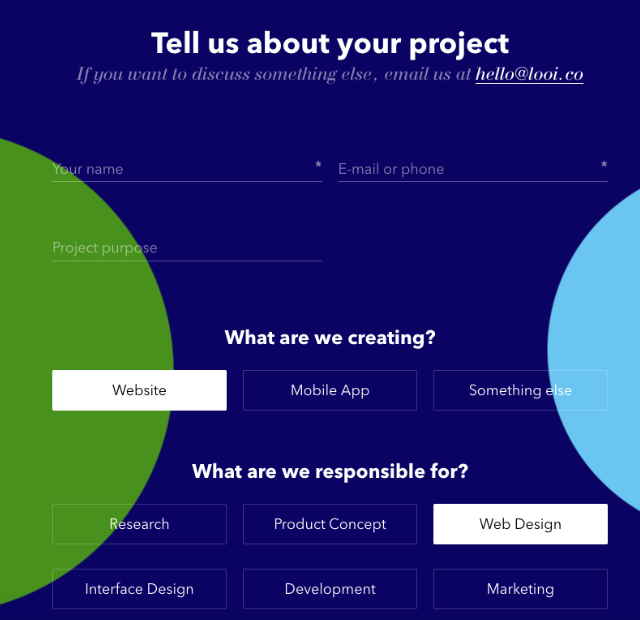The width and height of the screenshot is (640, 620).
Task: Click the asterisk beside E-mail or phone
Action: 604,165
